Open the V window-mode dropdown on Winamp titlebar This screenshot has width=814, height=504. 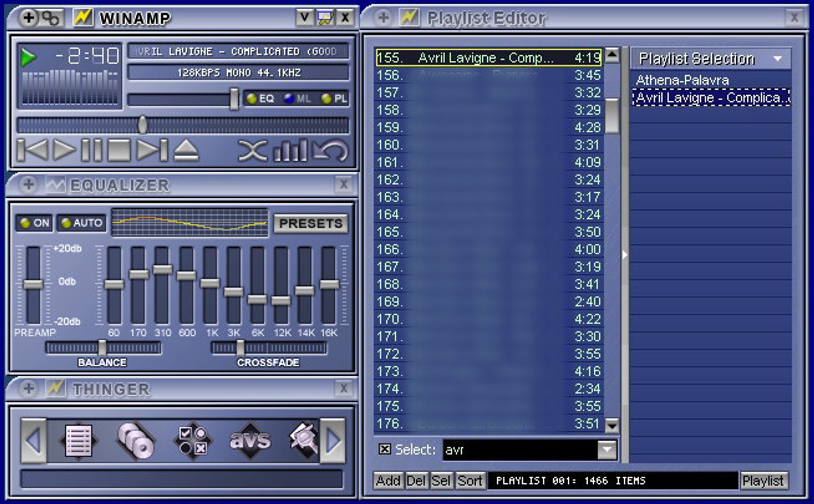[x=304, y=18]
